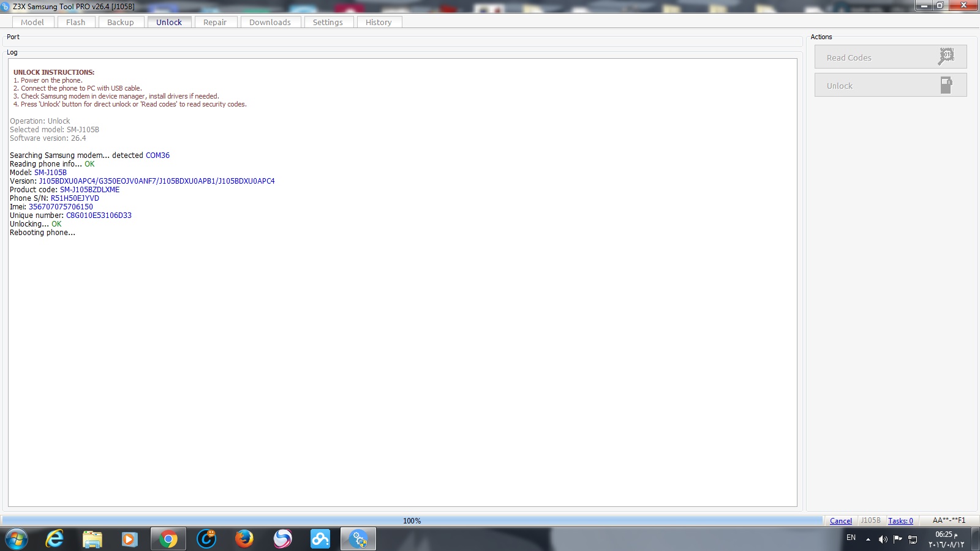
Task: Click the 'Reading phone info... OK' line
Action: click(x=52, y=164)
